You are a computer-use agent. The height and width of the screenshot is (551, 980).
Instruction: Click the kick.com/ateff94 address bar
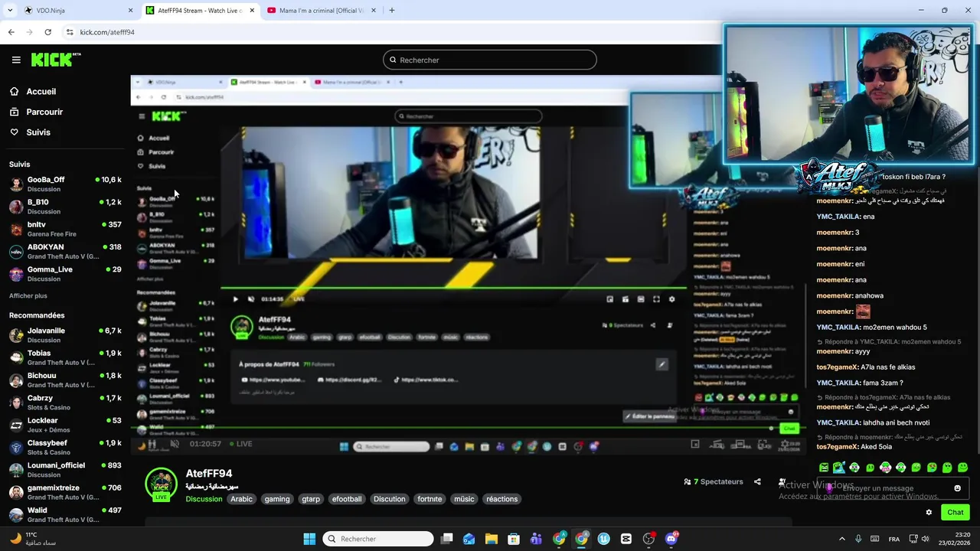(107, 32)
